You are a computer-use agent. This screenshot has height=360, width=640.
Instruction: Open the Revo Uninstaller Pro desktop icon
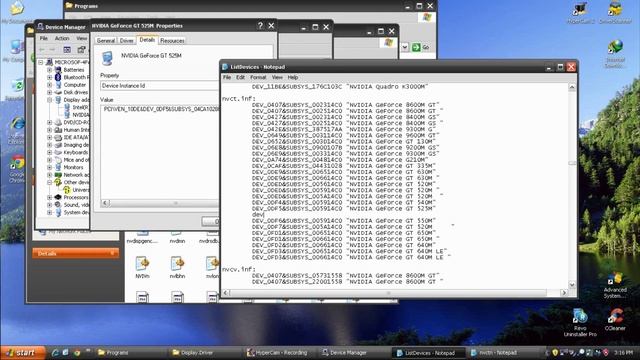pos(580,316)
